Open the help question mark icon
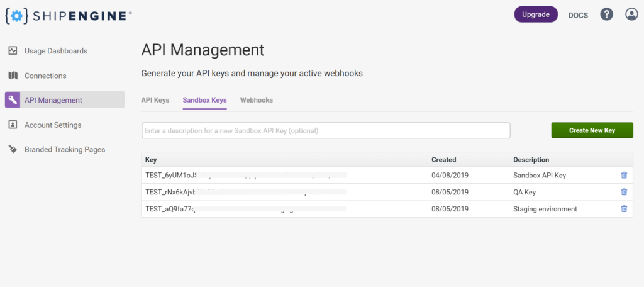This screenshot has height=287, width=644. (x=607, y=14)
